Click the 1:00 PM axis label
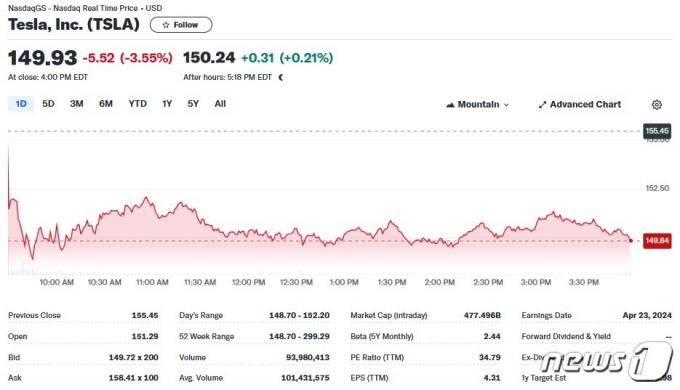The height and width of the screenshot is (390, 680). 344,282
